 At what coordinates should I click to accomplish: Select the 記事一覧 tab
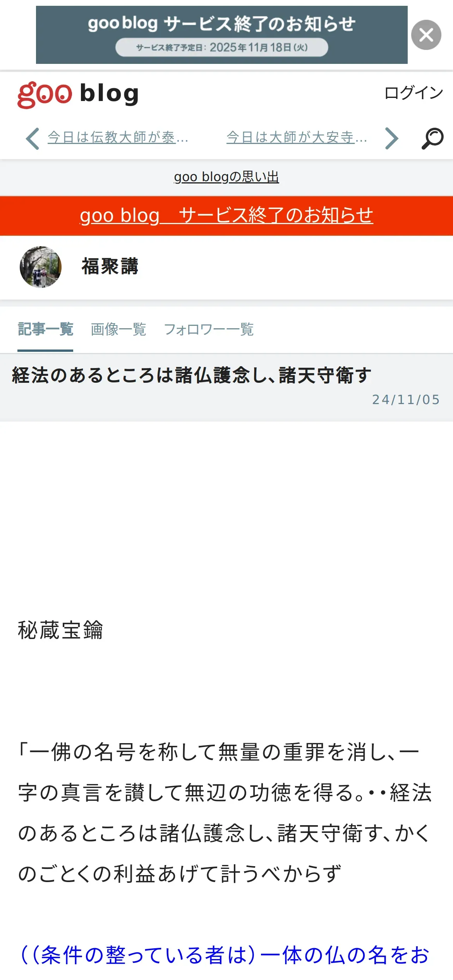point(45,329)
